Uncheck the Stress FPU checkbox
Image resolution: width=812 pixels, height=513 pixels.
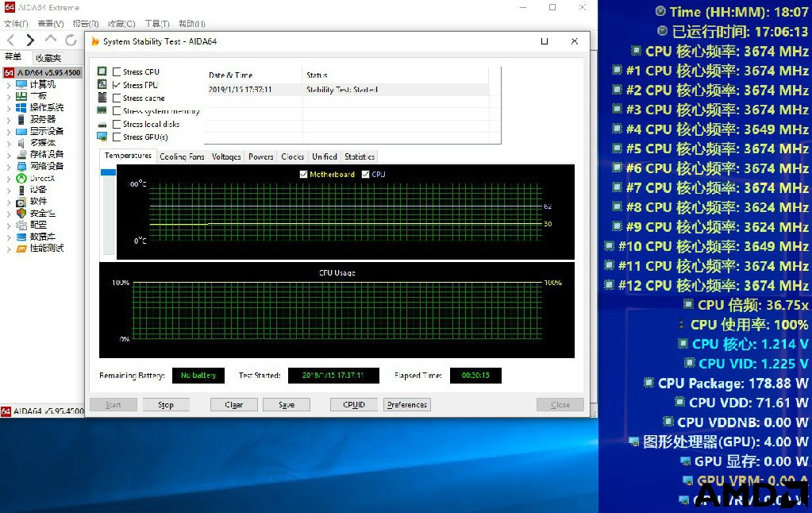[x=117, y=85]
